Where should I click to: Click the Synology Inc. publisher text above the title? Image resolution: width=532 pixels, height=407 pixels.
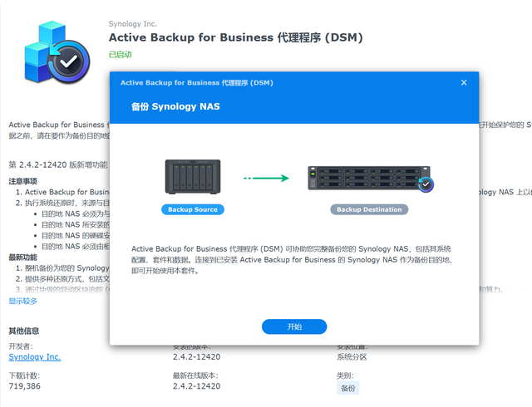tap(133, 24)
